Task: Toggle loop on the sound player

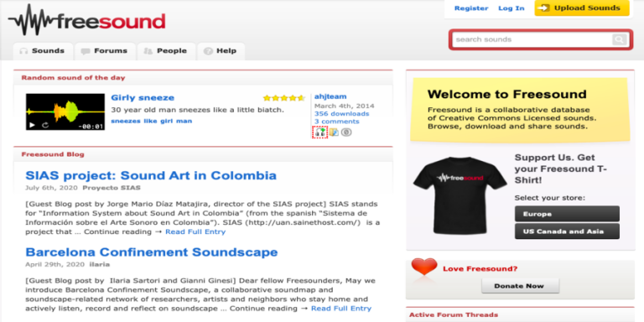Action: pyautogui.click(x=45, y=125)
